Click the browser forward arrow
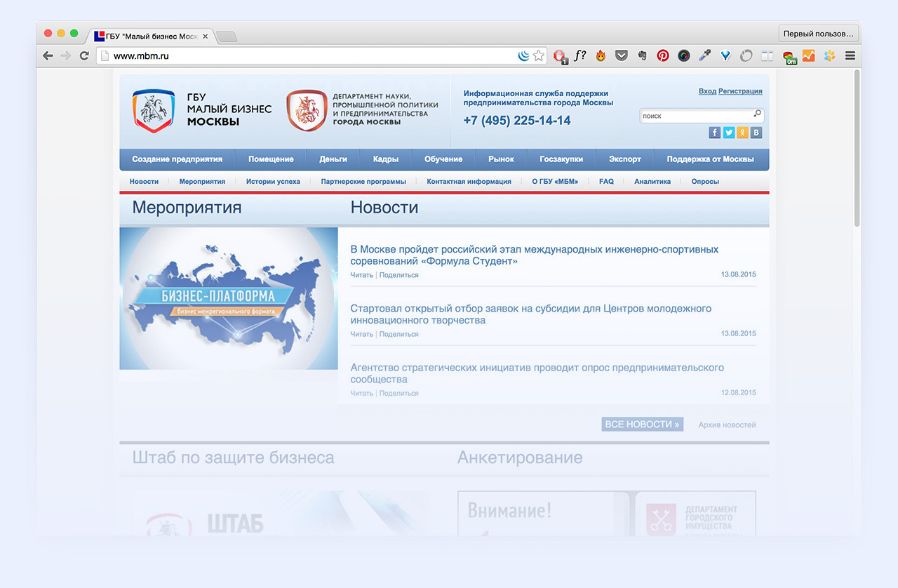Viewport: 898px width, 588px height. [x=66, y=55]
